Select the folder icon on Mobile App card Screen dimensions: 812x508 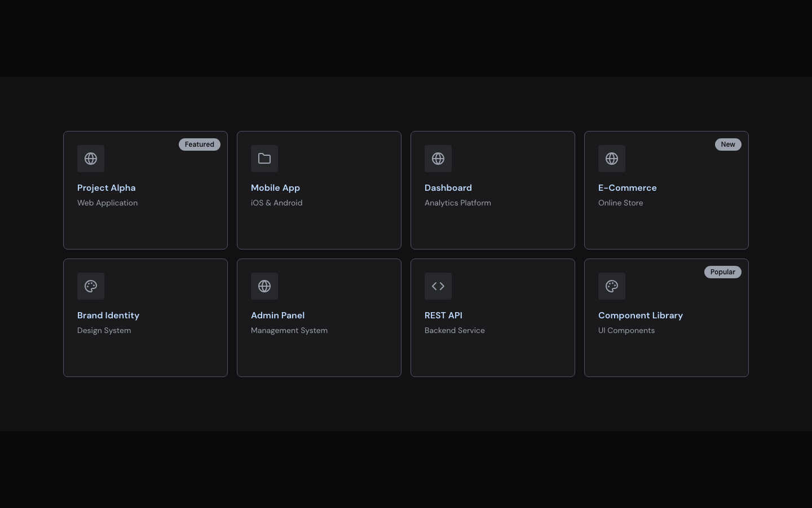click(x=264, y=159)
